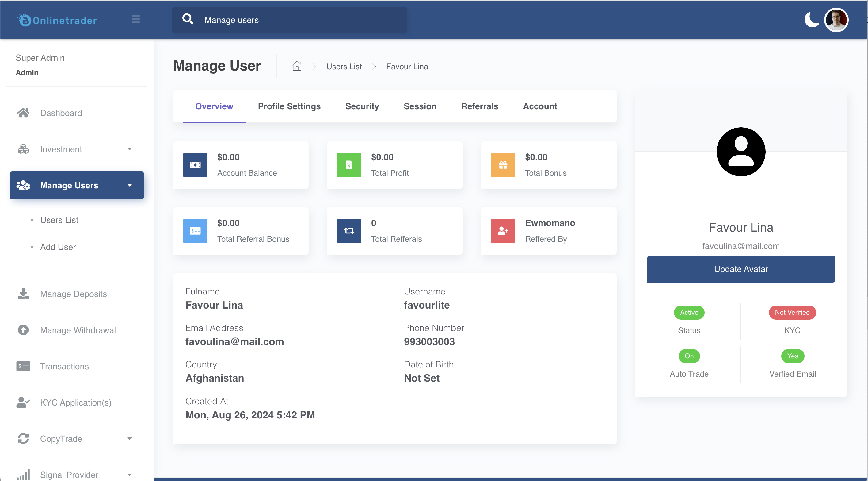Switch to the Profile Settings tab
Viewport: 868px width, 481px height.
point(289,106)
